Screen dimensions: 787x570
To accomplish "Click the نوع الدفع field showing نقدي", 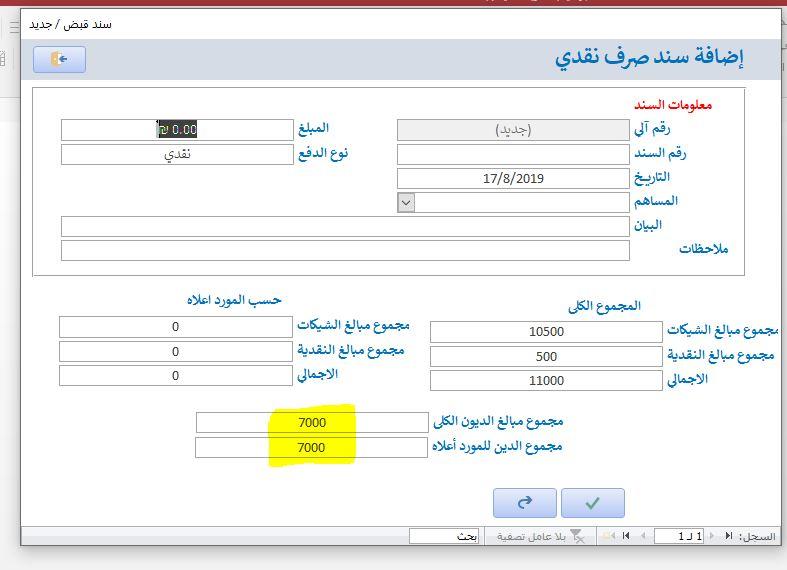I will pos(176,154).
